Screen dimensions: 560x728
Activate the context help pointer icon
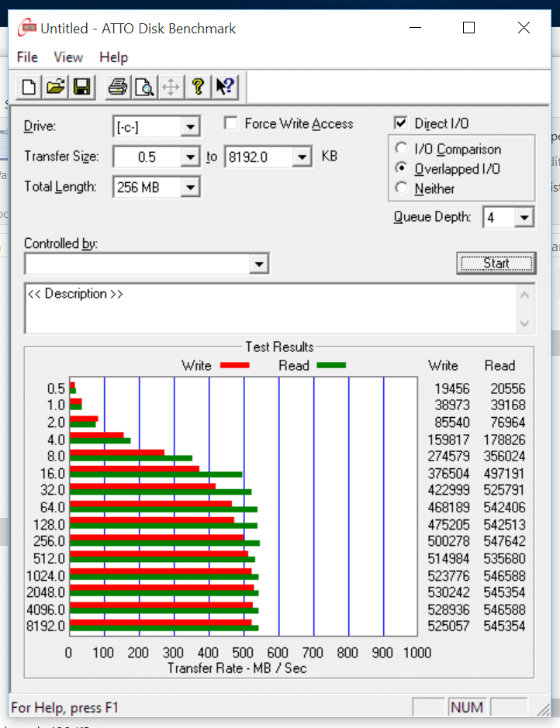point(225,86)
